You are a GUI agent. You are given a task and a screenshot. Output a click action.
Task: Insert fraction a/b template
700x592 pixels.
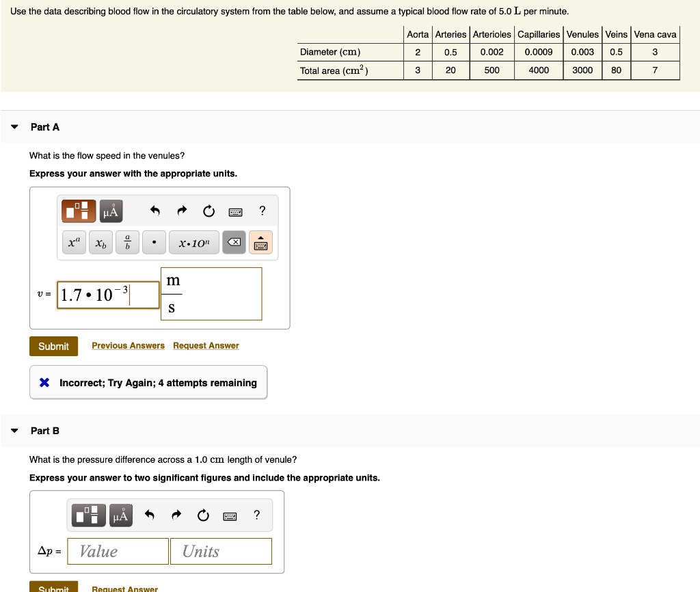pos(127,243)
